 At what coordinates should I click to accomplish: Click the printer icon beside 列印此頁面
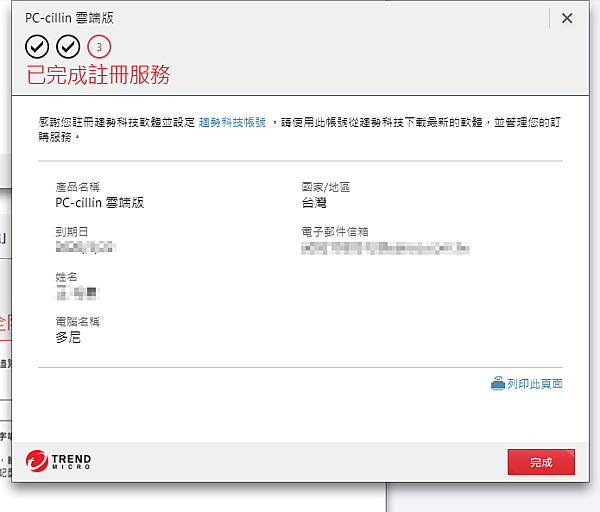coord(497,383)
